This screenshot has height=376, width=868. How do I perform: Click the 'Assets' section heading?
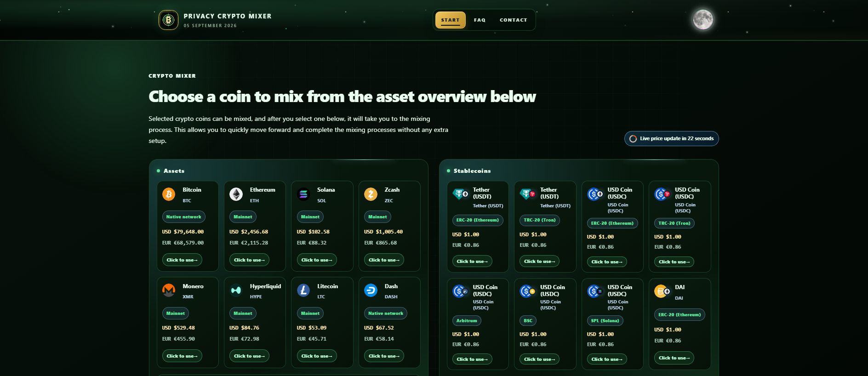[x=174, y=171]
